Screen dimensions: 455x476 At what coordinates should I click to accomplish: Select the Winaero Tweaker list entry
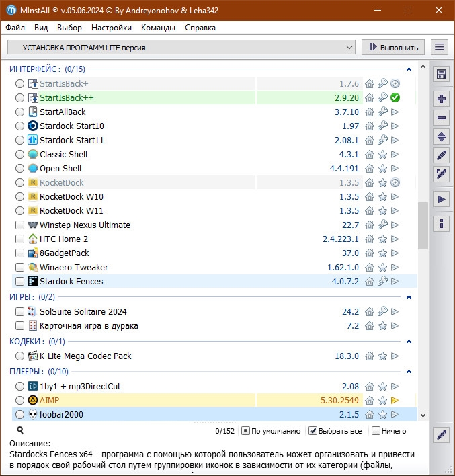[214, 267]
